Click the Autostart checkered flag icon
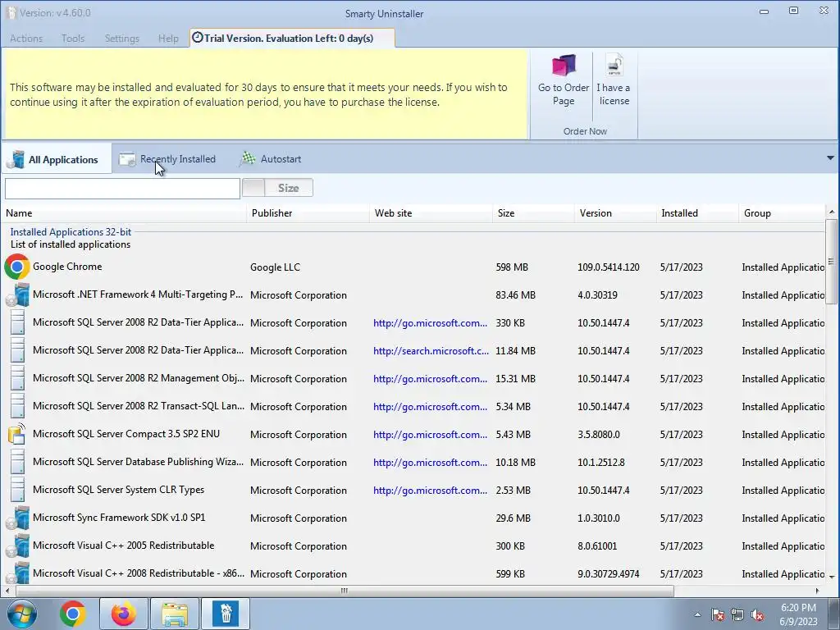 tap(247, 158)
